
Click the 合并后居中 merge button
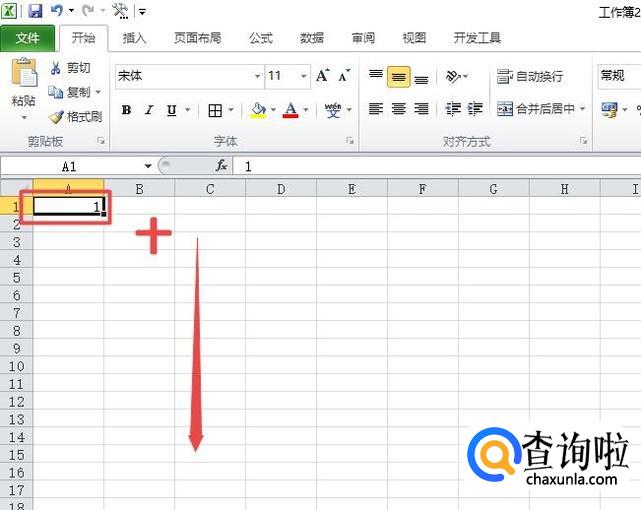pyautogui.click(x=536, y=109)
